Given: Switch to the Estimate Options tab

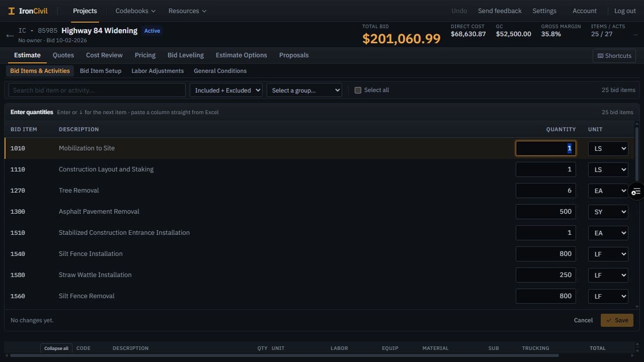Looking at the screenshot, I should click(242, 55).
